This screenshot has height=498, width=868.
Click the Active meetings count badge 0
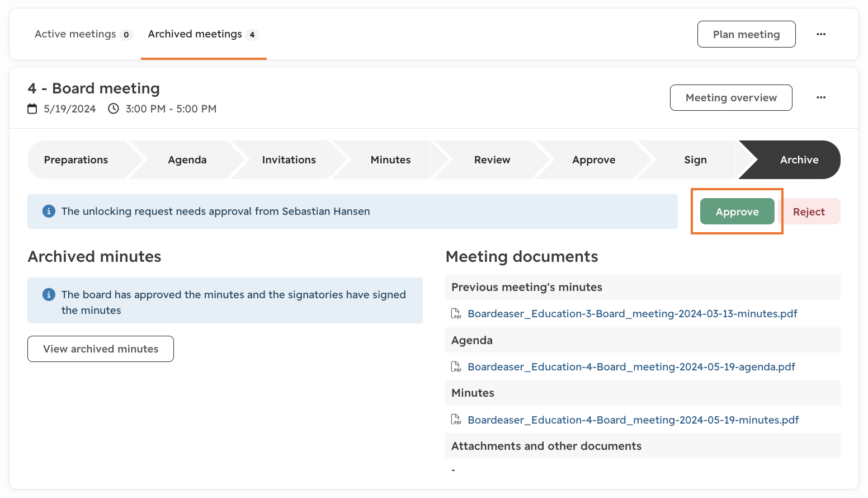click(x=126, y=35)
